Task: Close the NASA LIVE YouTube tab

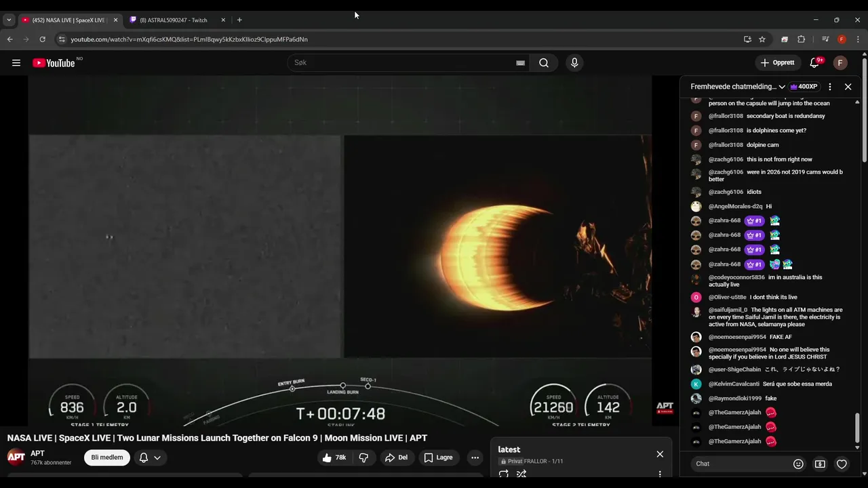Action: tap(115, 20)
